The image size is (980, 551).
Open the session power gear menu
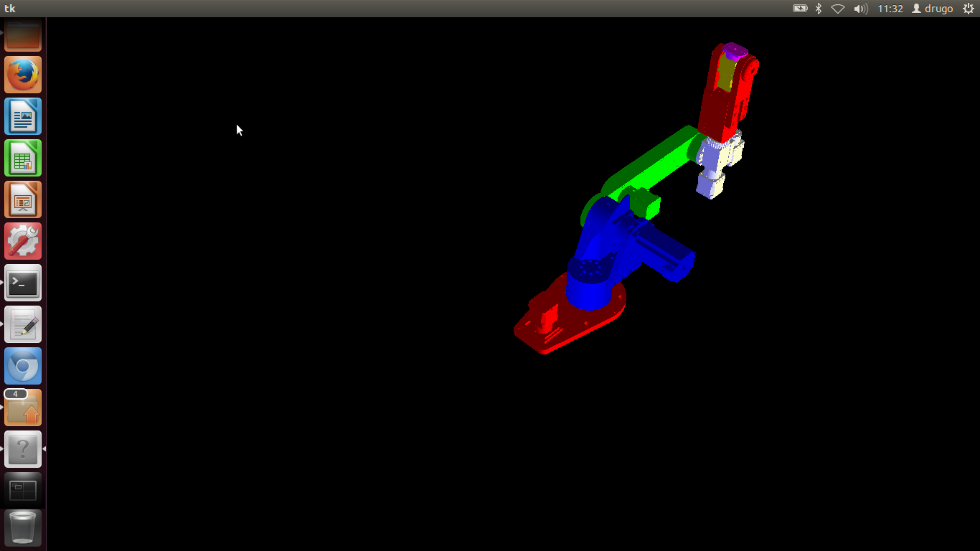(968, 9)
